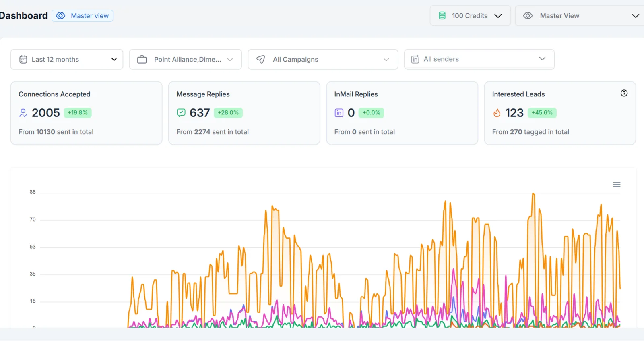Click the 35 y-axis label

click(33, 274)
